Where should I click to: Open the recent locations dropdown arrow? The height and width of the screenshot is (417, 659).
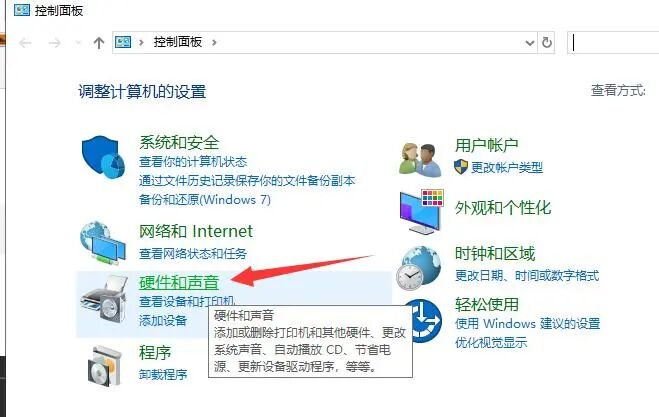[78, 42]
